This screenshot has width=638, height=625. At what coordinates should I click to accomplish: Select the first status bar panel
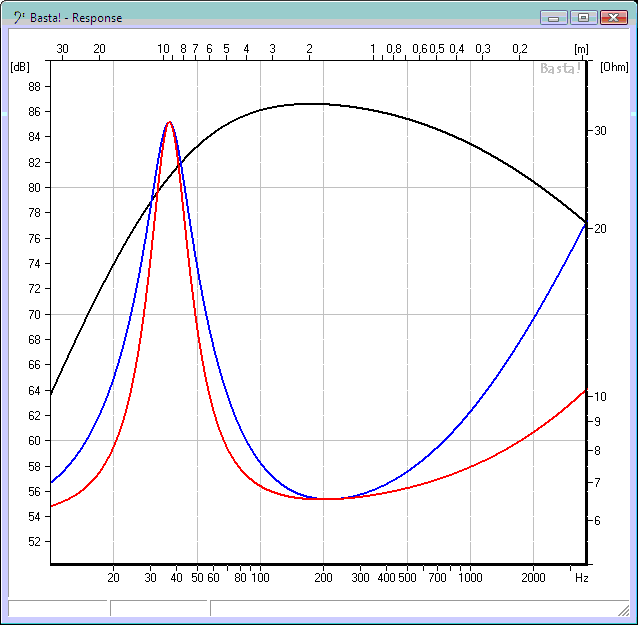coord(57,608)
